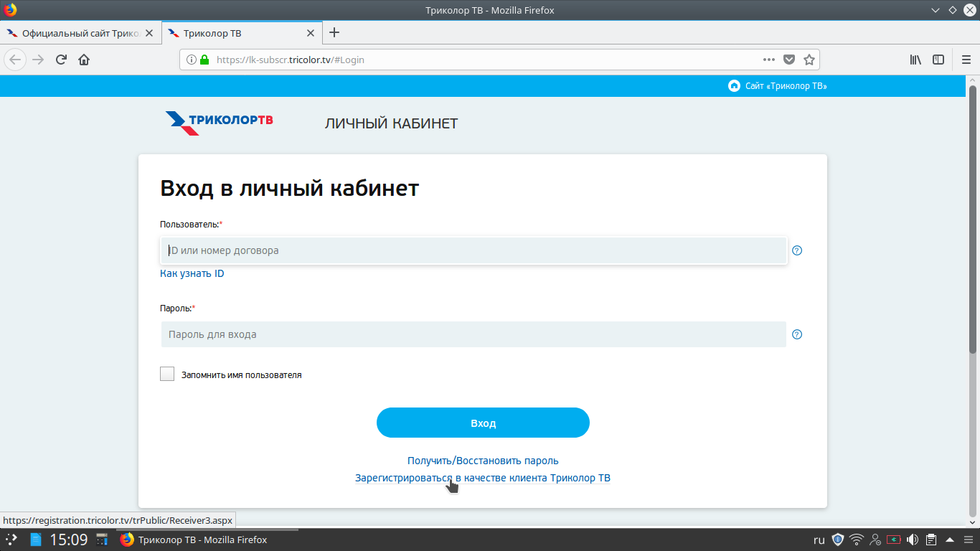Click the browser reload page icon

61,60
